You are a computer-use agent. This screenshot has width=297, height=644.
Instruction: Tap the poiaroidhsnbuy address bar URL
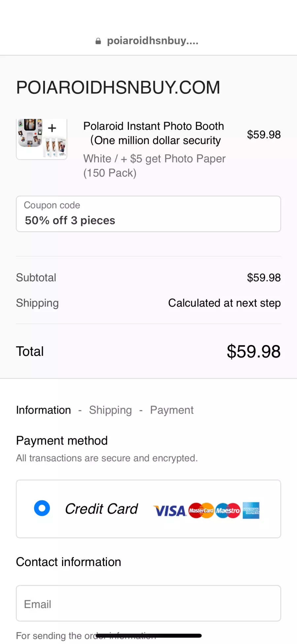pyautogui.click(x=153, y=41)
